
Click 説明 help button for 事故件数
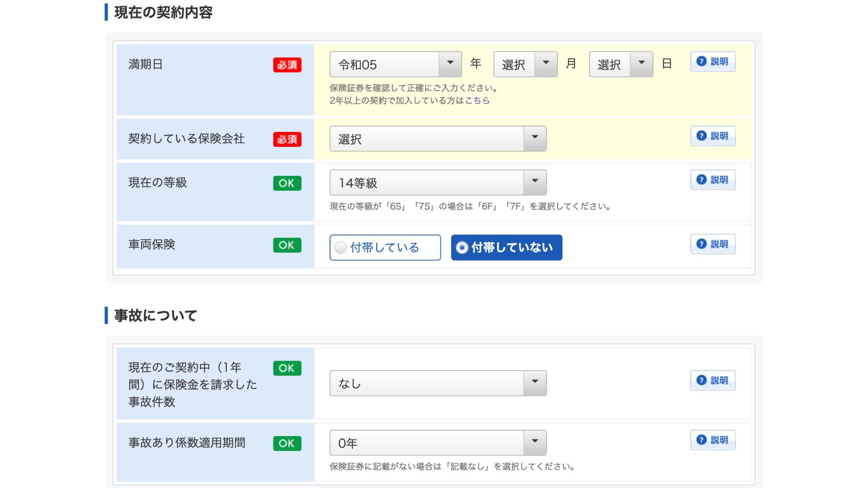click(713, 380)
